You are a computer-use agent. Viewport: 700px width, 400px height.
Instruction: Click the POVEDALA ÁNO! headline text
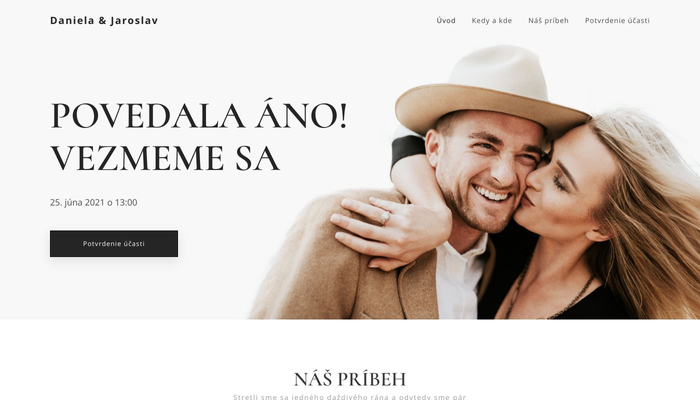tap(199, 116)
